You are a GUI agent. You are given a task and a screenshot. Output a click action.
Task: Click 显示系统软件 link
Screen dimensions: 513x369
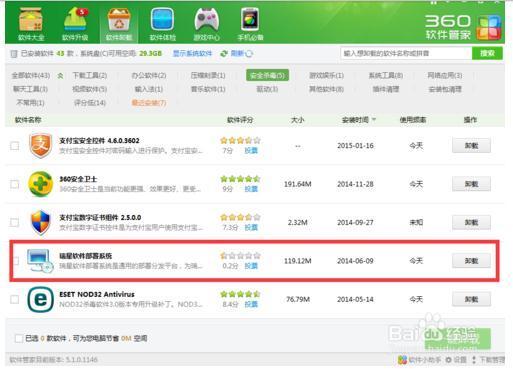pyautogui.click(x=192, y=53)
